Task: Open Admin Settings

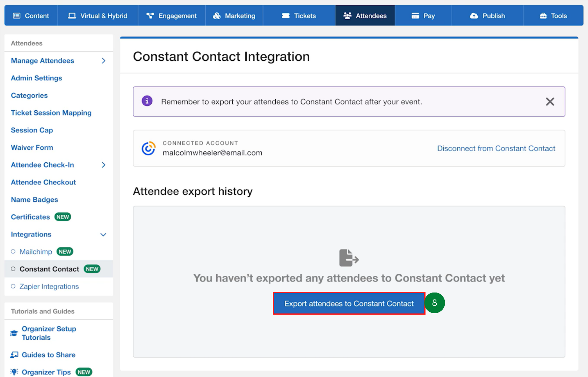Action: pos(36,78)
